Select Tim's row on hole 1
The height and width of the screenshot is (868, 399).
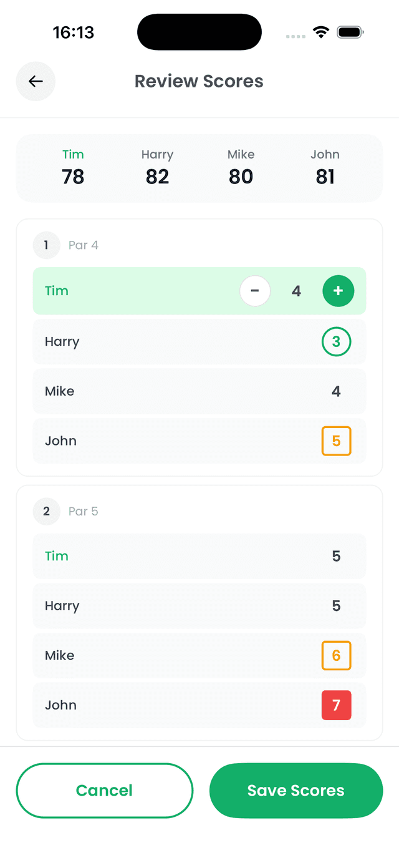point(125,291)
